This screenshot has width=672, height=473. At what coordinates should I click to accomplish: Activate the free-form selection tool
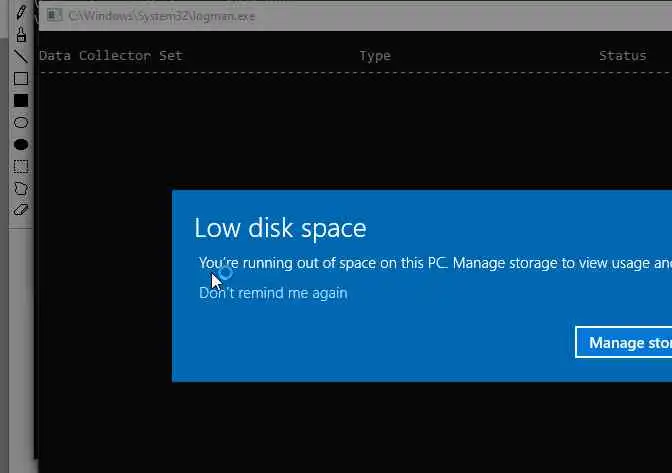21,189
